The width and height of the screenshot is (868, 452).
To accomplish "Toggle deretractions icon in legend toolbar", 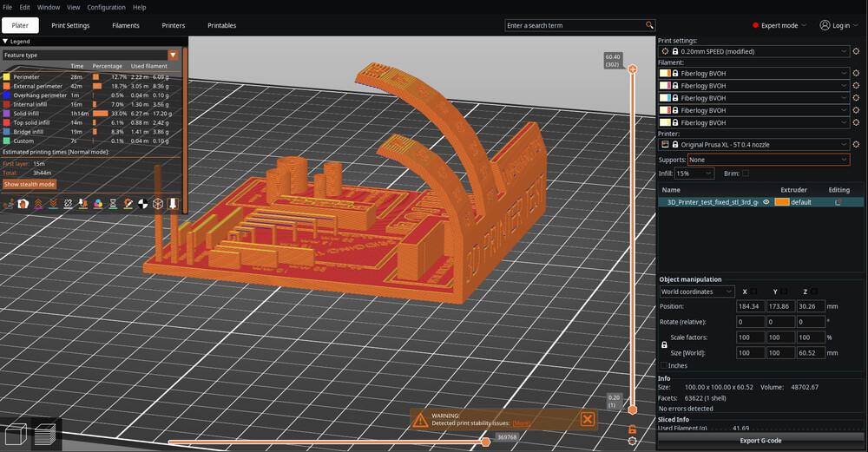I will pyautogui.click(x=53, y=204).
